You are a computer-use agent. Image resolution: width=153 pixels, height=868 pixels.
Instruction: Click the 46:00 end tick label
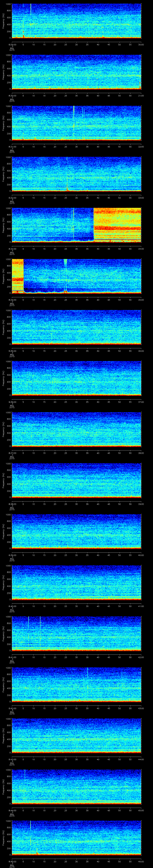[141, 861]
